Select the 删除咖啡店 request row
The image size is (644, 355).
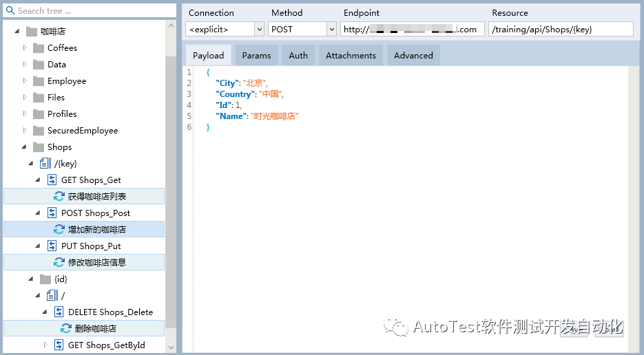click(84, 328)
